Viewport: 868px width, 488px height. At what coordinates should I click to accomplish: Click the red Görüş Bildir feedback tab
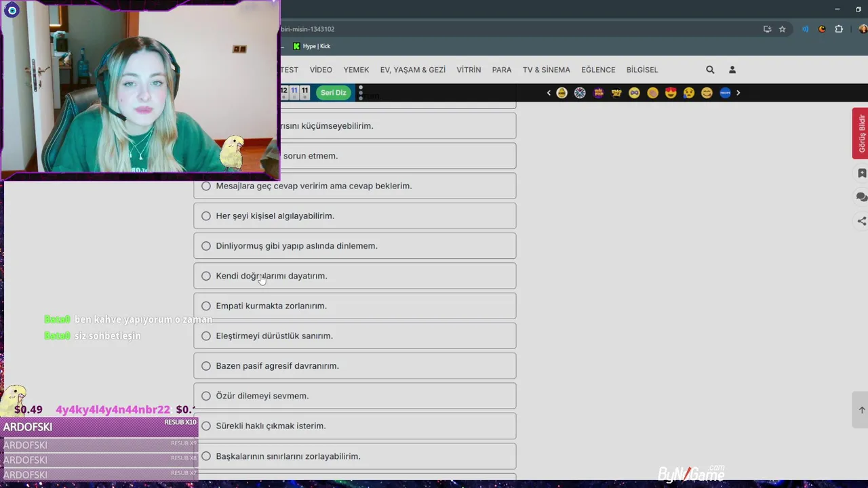[861, 133]
